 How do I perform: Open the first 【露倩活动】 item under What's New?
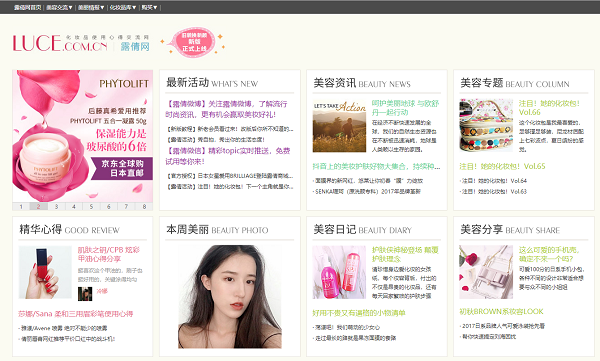(215, 140)
